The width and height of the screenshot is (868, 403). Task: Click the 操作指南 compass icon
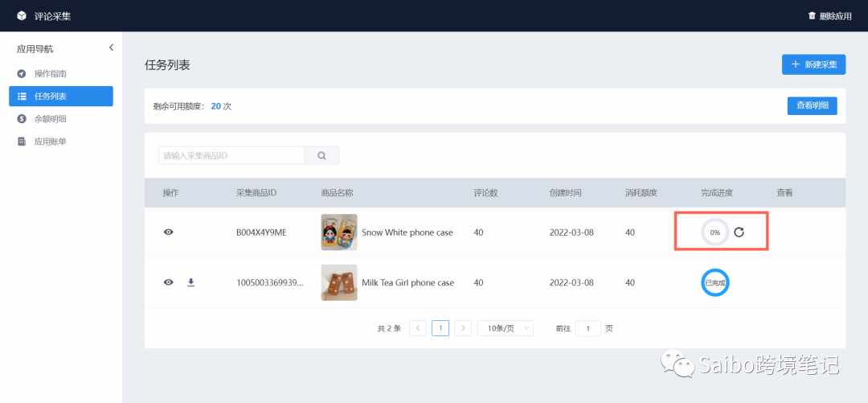click(22, 74)
